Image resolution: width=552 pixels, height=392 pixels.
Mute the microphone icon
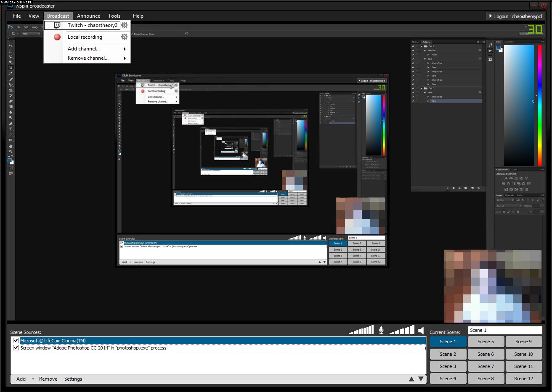381,330
